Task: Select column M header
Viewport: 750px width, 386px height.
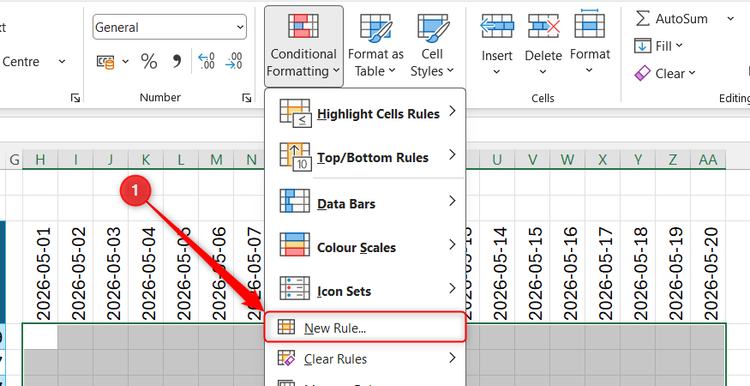Action: click(x=216, y=160)
